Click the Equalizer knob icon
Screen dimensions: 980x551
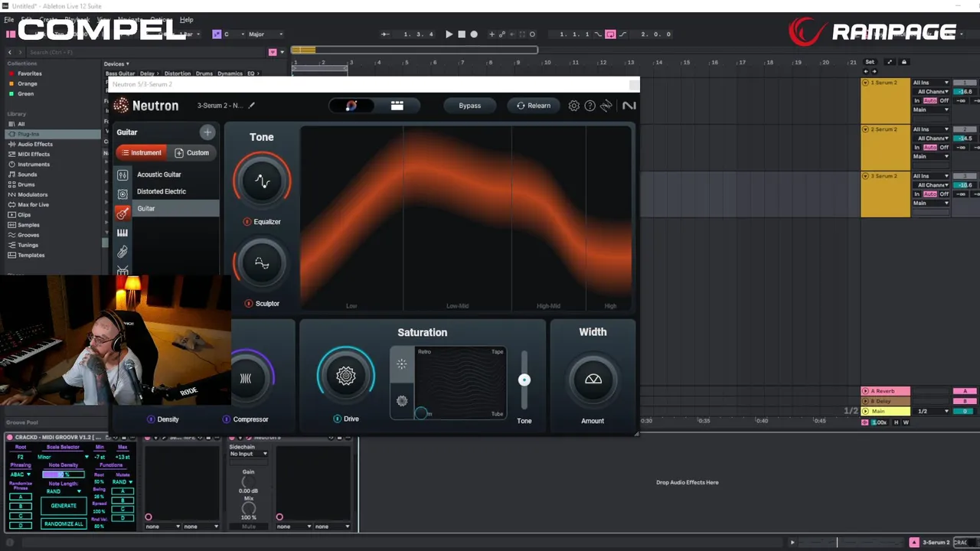click(x=262, y=181)
